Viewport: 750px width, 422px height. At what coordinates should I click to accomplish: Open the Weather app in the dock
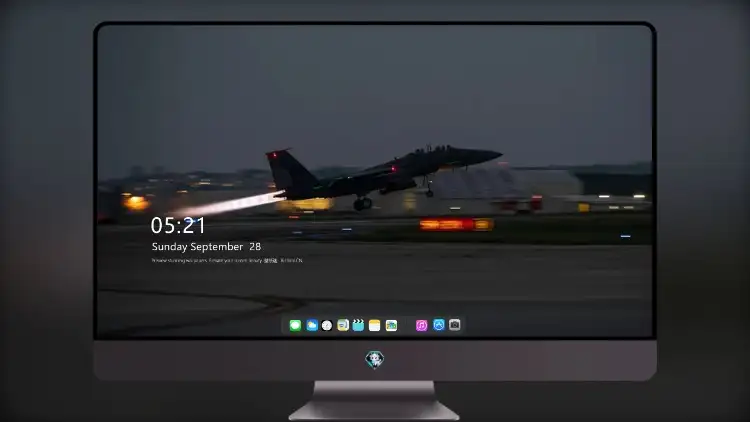312,325
